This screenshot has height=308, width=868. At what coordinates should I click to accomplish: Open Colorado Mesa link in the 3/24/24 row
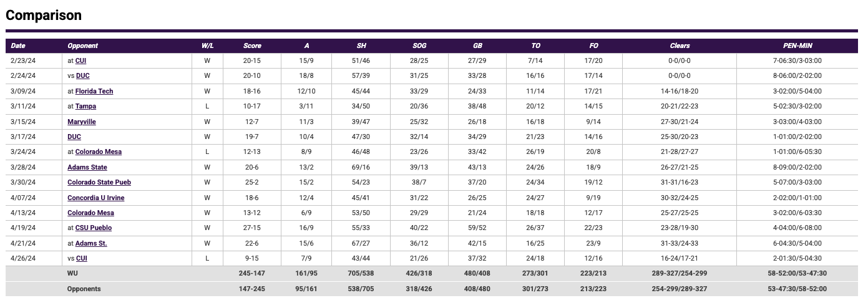tap(98, 152)
